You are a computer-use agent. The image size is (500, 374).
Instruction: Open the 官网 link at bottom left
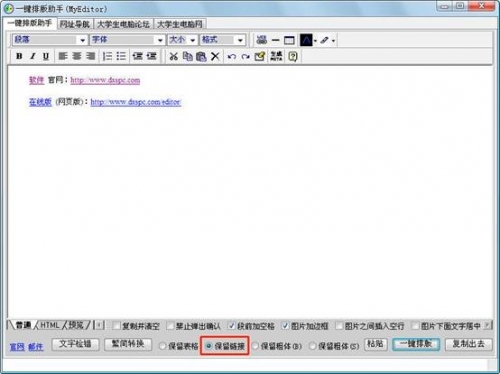[17, 347]
